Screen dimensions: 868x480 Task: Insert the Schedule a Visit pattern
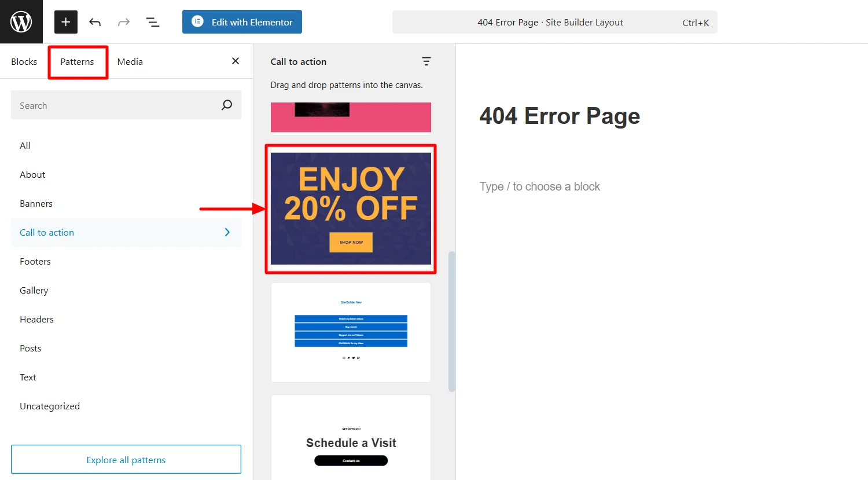click(x=351, y=438)
